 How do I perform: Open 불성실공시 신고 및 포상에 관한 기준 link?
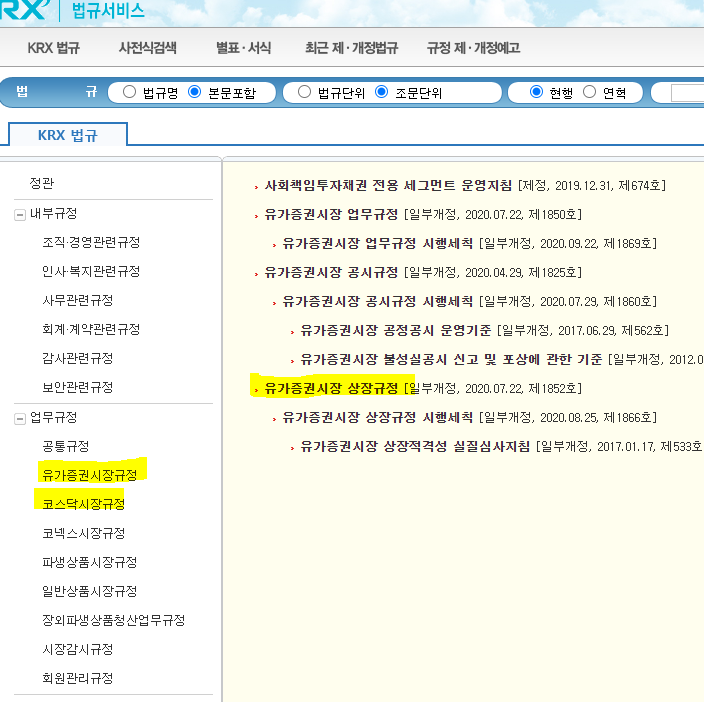451,359
